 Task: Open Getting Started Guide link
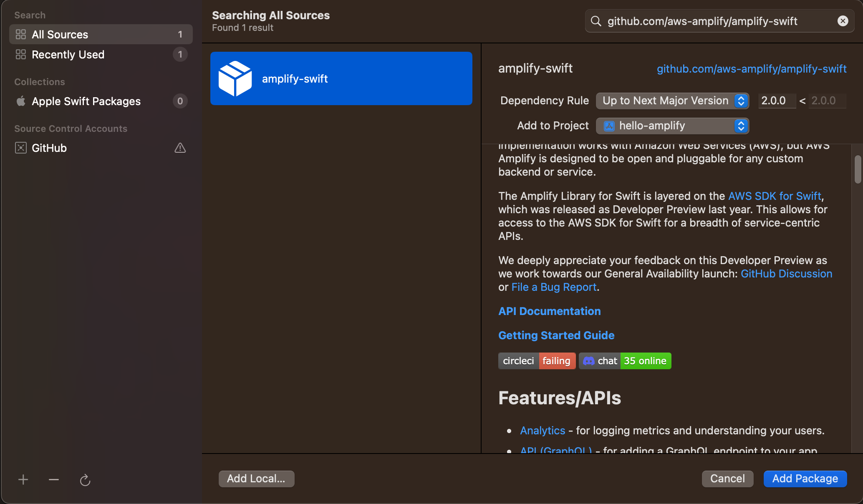pos(556,335)
